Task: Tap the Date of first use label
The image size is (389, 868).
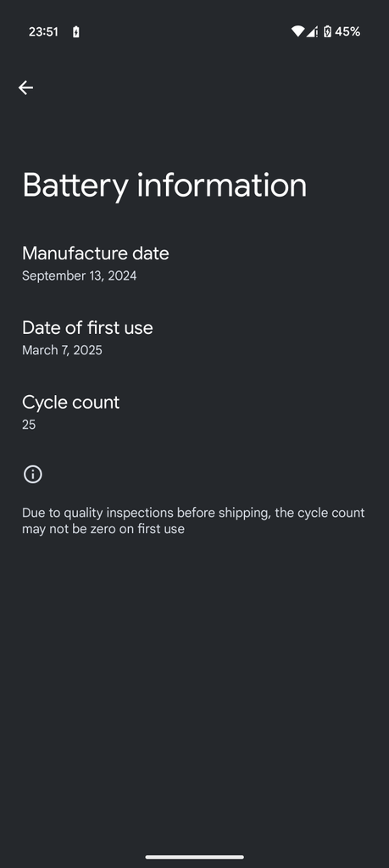Action: (x=87, y=327)
